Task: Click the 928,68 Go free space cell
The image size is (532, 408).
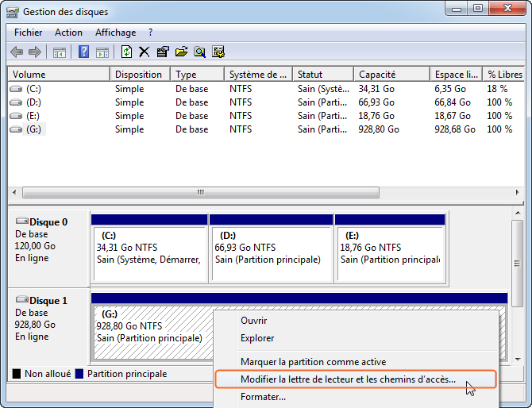Action: point(455,129)
